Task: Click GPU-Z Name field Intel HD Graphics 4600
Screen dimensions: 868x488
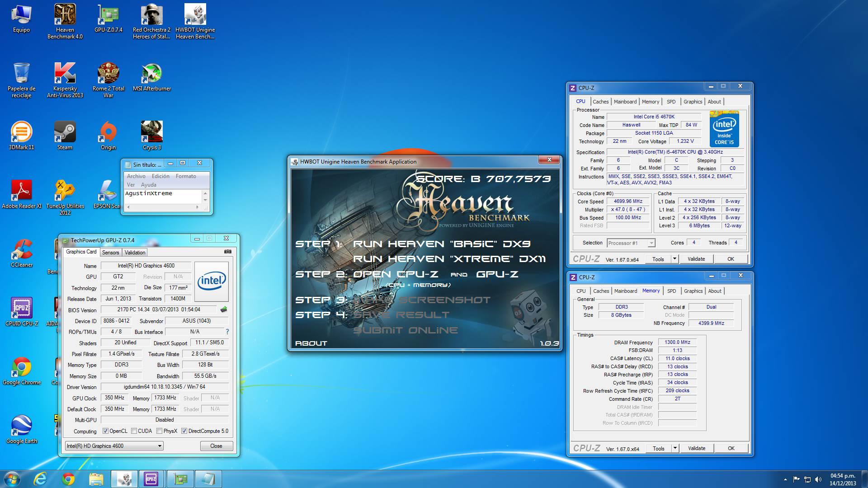Action: (146, 266)
